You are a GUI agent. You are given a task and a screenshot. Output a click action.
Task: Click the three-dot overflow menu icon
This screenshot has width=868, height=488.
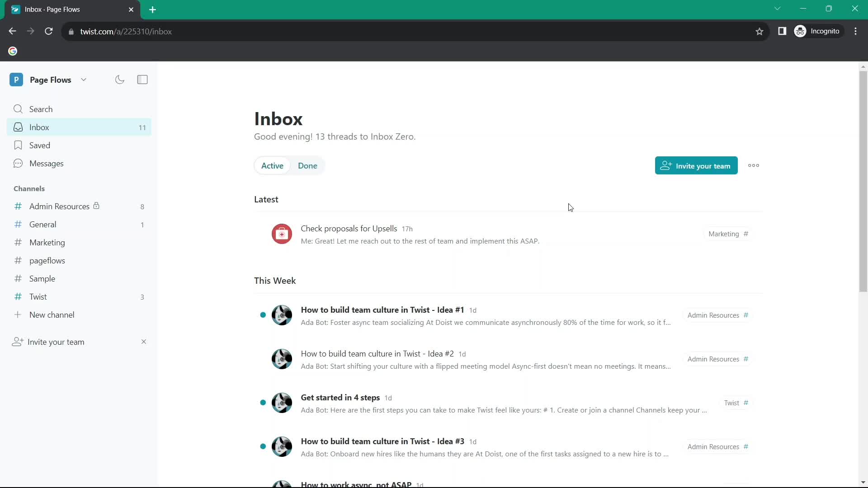(754, 166)
